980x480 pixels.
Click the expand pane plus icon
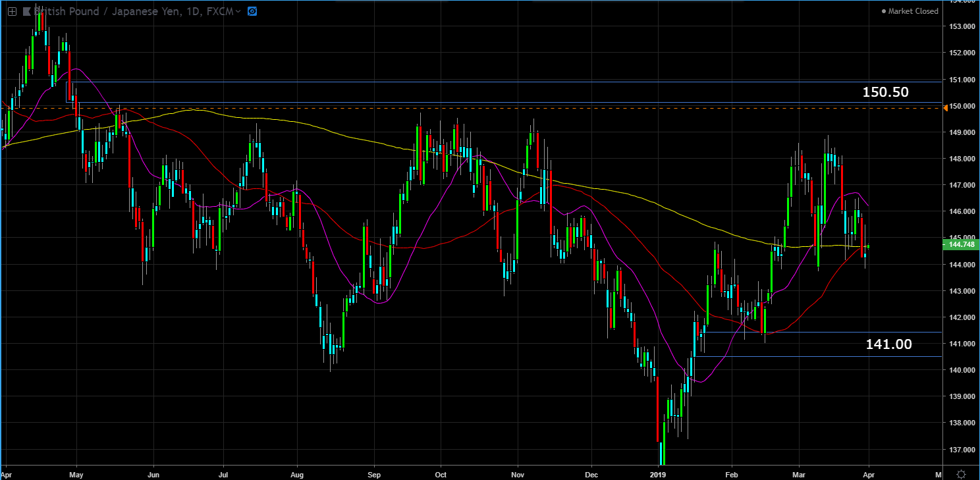12,11
